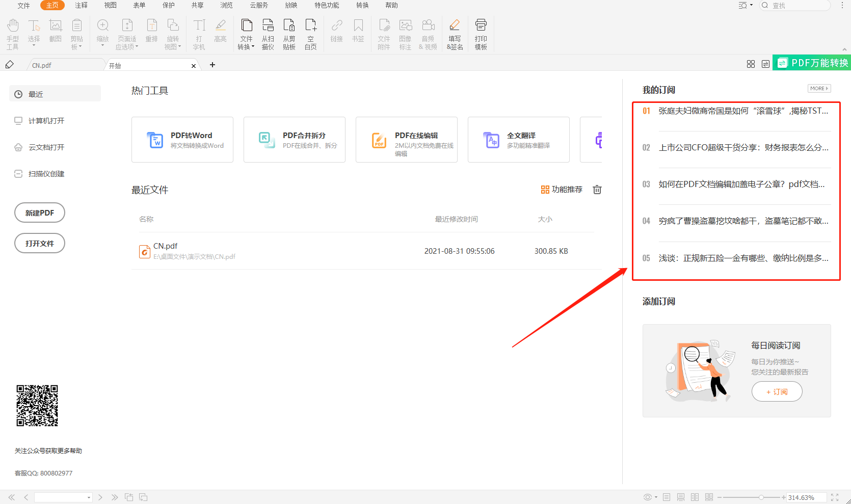Expand the page number combo box at bottom
The image size is (851, 504).
[x=89, y=497]
